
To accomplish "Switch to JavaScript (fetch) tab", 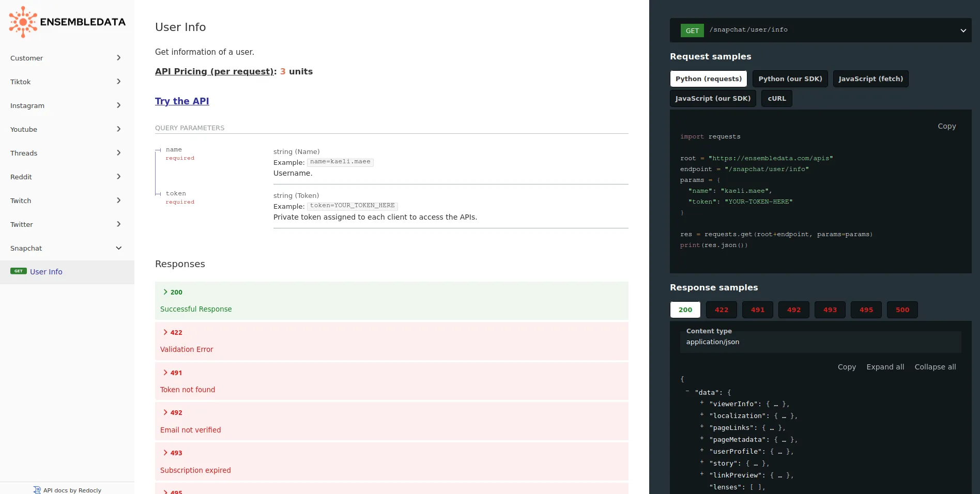I will click(x=871, y=79).
